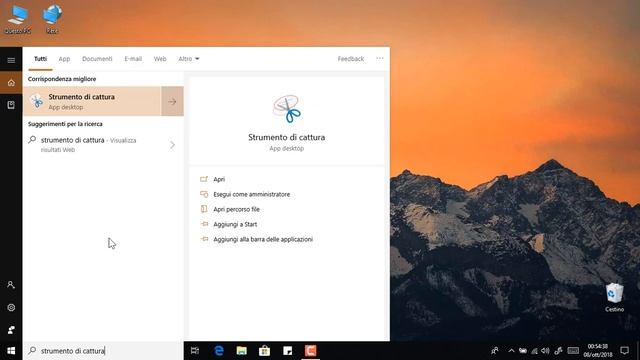Open the Action Center notifications icon
The width and height of the screenshot is (640, 360).
point(624,351)
